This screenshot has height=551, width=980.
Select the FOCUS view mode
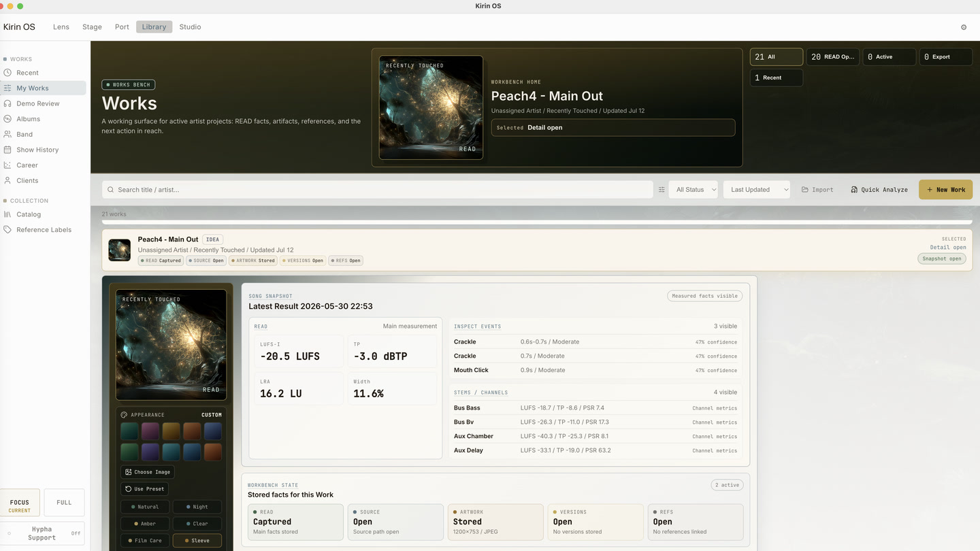20,503
